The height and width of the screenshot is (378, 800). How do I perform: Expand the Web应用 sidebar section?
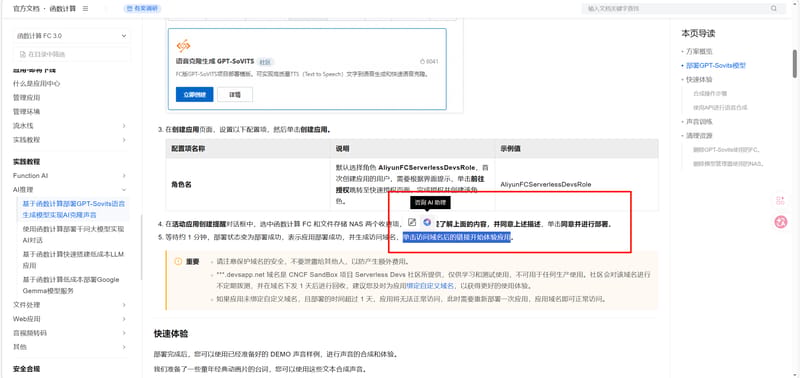[x=70, y=319]
